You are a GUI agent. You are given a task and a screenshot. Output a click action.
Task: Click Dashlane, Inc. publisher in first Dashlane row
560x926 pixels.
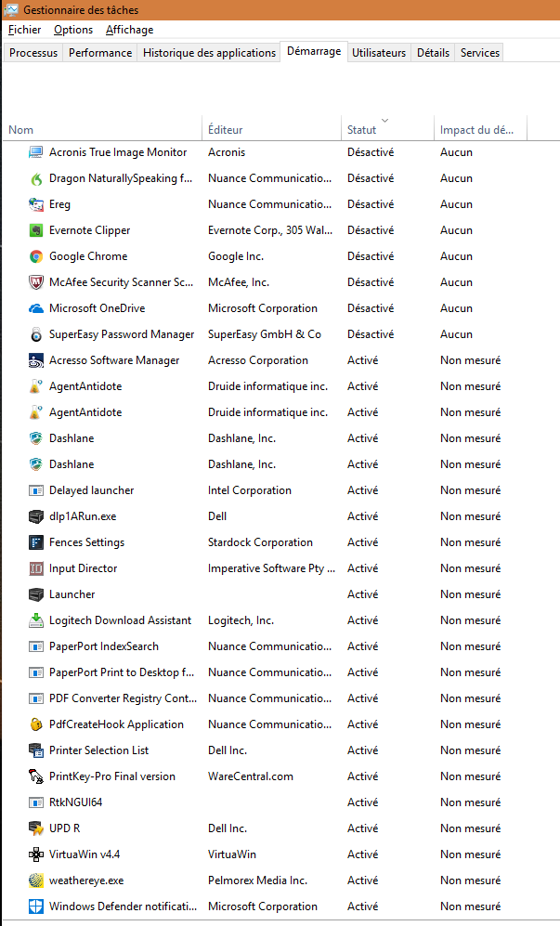point(241,438)
